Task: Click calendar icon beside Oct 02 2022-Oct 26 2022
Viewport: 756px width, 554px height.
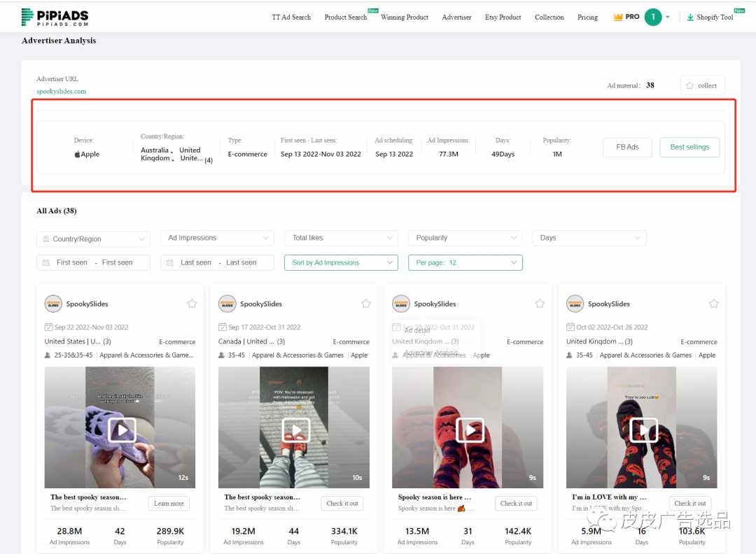Action: coord(570,327)
